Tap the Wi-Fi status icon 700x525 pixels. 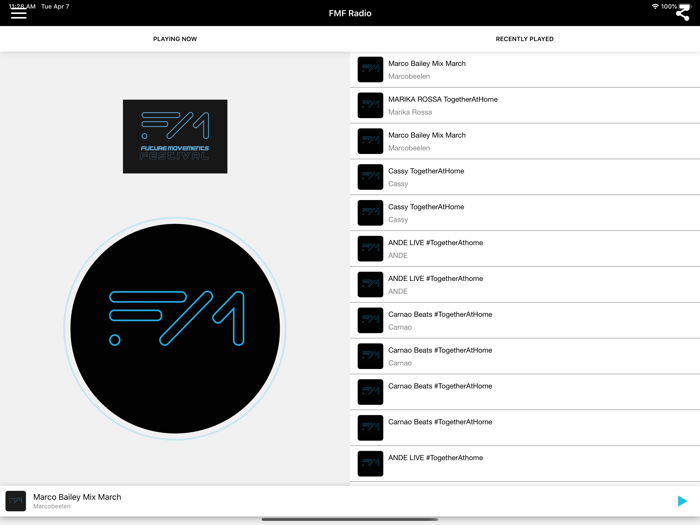pyautogui.click(x=655, y=6)
